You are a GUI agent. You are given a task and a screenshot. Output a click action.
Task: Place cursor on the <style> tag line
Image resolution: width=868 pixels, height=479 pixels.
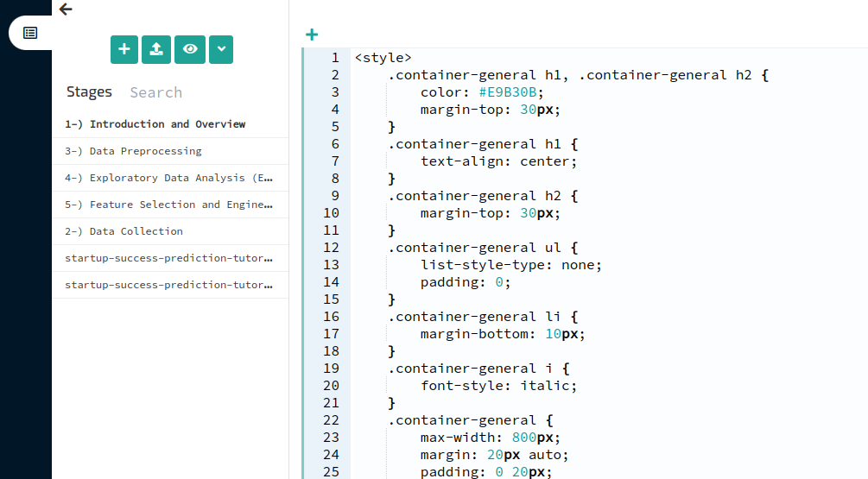pos(383,58)
